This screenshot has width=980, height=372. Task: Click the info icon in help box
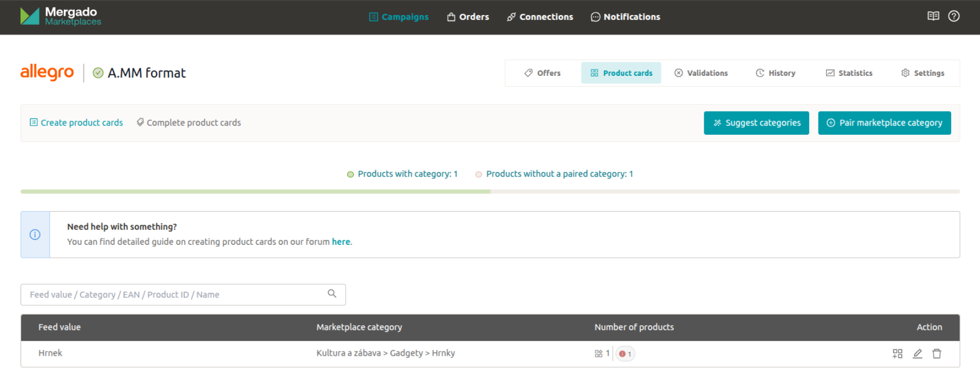point(35,234)
